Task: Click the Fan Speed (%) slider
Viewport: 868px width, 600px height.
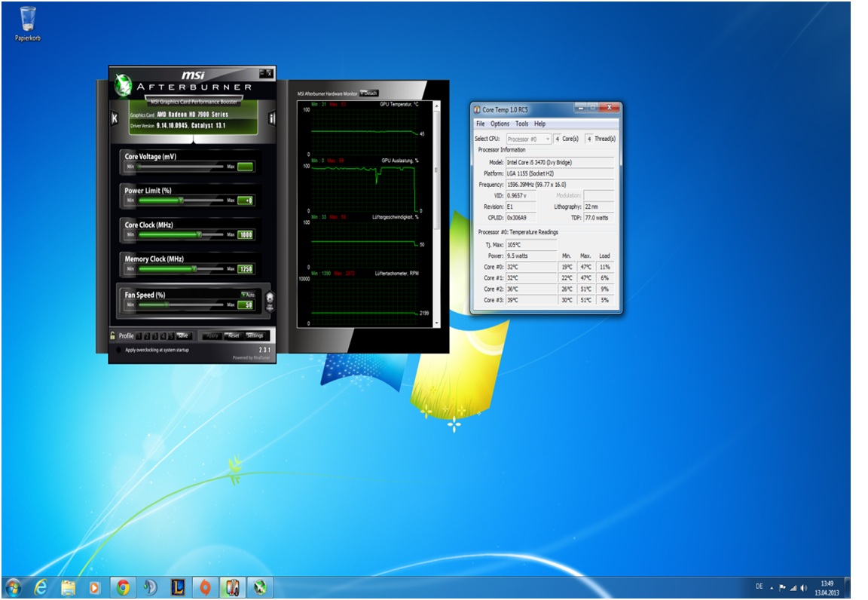Action: pos(181,305)
